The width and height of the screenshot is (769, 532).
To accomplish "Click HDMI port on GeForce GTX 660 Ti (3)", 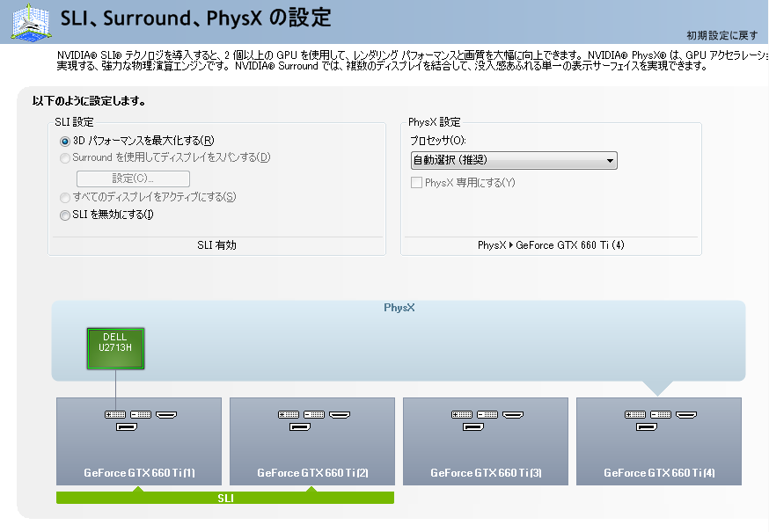I will pyautogui.click(x=512, y=415).
